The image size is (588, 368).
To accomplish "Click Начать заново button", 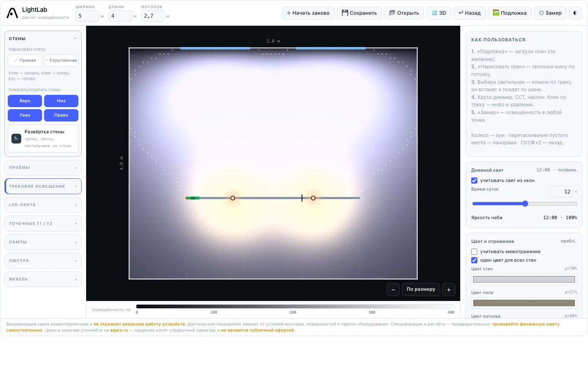I will (308, 13).
